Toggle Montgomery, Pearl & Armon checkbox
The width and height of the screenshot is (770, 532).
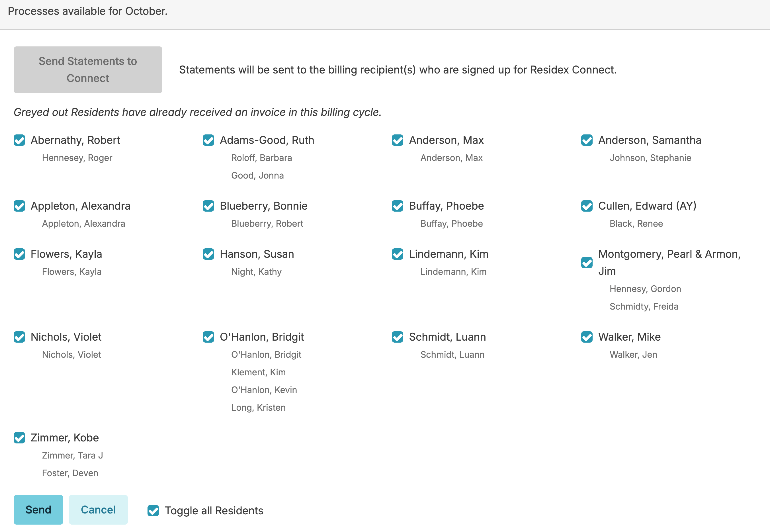pyautogui.click(x=587, y=263)
